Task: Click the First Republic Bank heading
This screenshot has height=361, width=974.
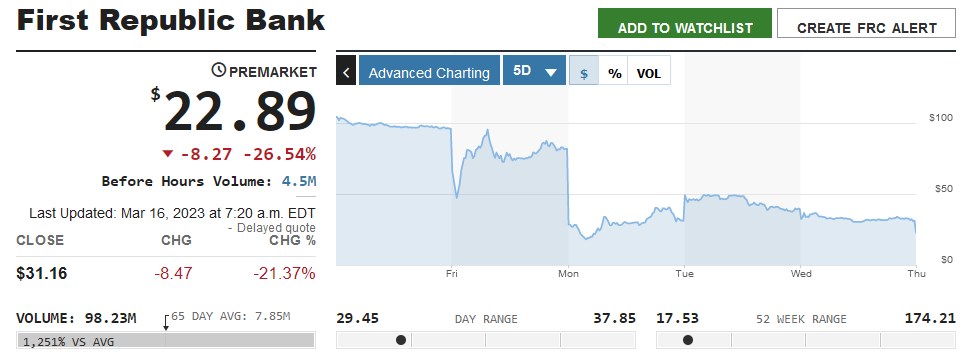Action: tap(171, 20)
